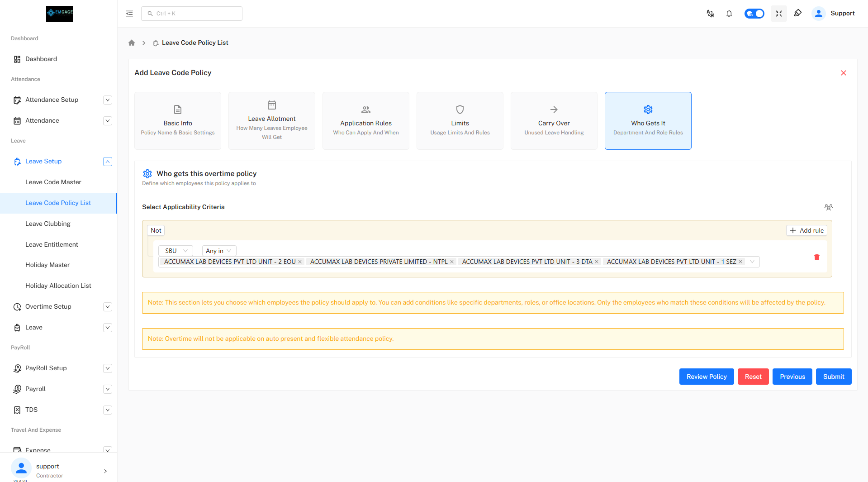Expand Overtime Setup chevron
Viewport: 868px width, 482px height.
[x=108, y=307]
